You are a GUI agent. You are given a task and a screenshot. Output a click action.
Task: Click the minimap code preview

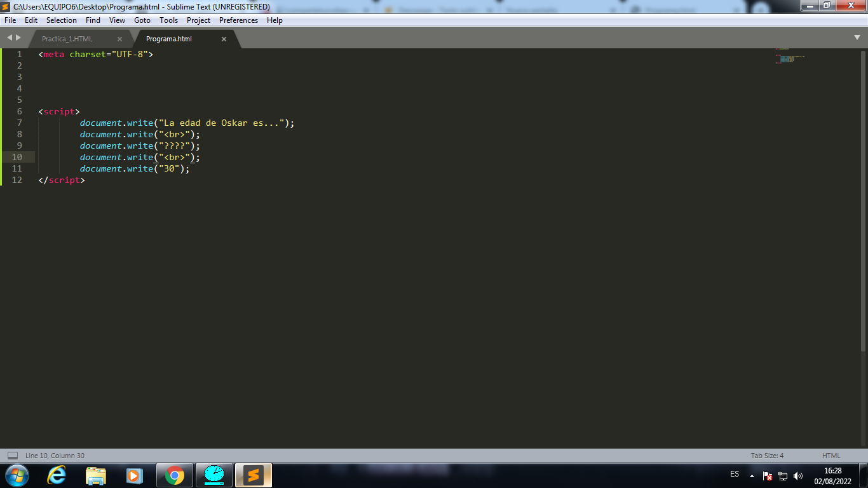pyautogui.click(x=790, y=57)
